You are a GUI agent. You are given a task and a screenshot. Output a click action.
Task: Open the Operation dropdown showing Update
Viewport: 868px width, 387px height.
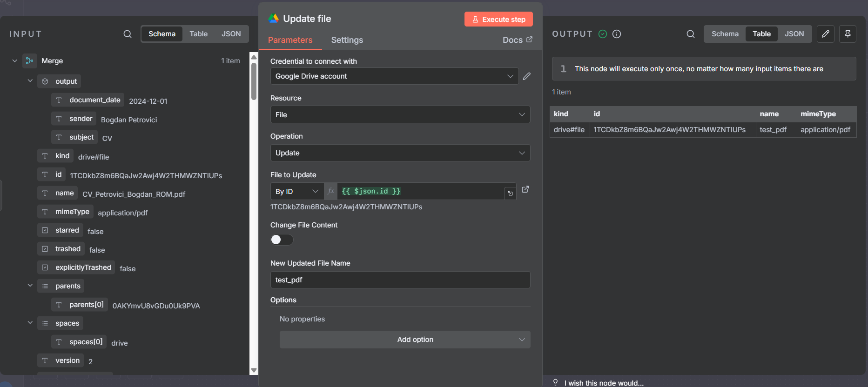click(x=400, y=153)
